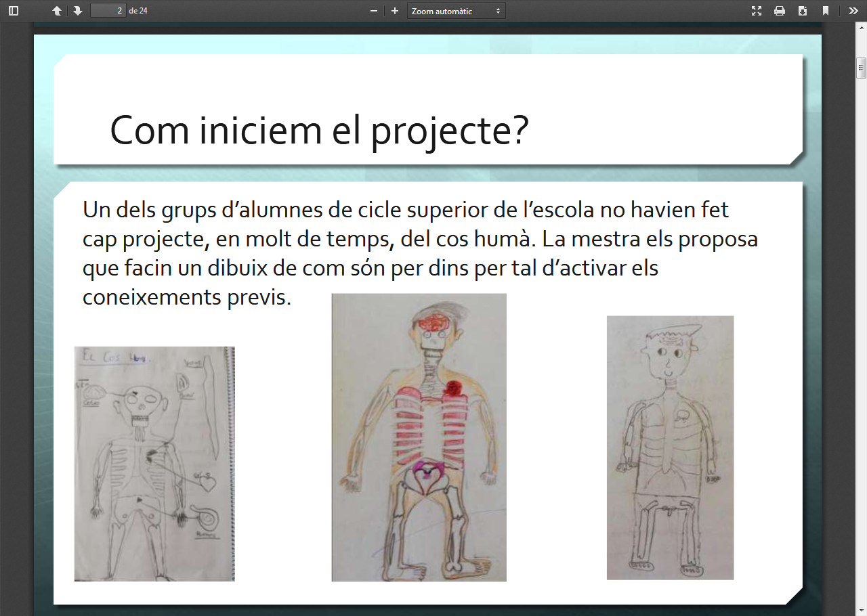Open the Zoom automàtic dropdown

click(456, 11)
